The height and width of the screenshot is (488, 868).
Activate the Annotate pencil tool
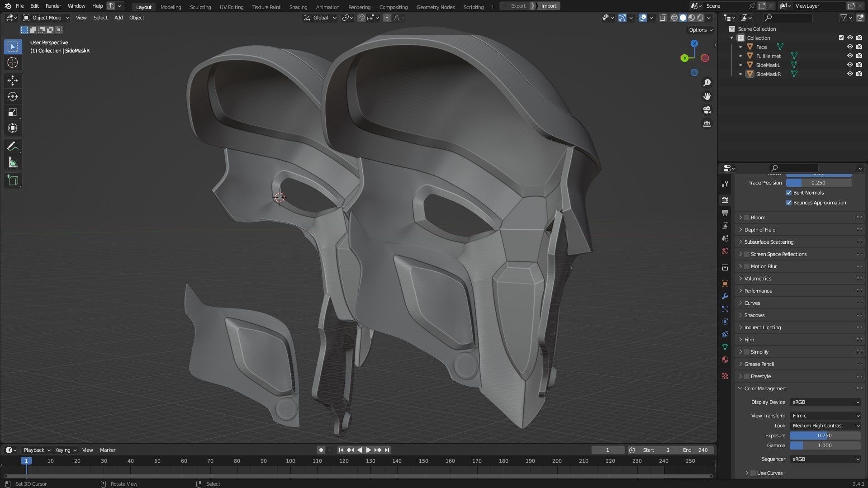[13, 146]
